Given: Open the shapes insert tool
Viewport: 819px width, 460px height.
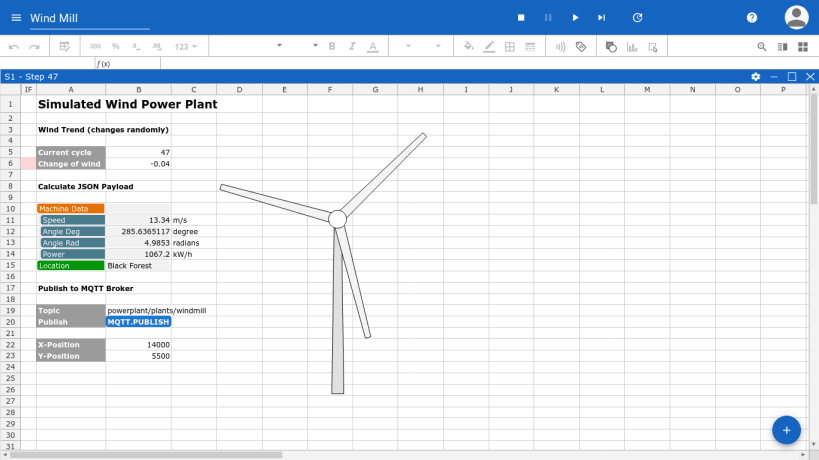Looking at the screenshot, I should pyautogui.click(x=611, y=46).
